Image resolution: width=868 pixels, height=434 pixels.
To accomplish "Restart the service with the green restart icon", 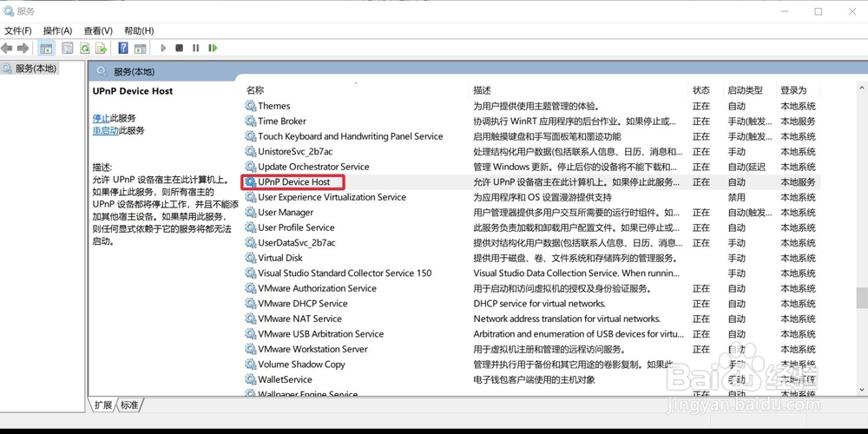I will click(213, 48).
